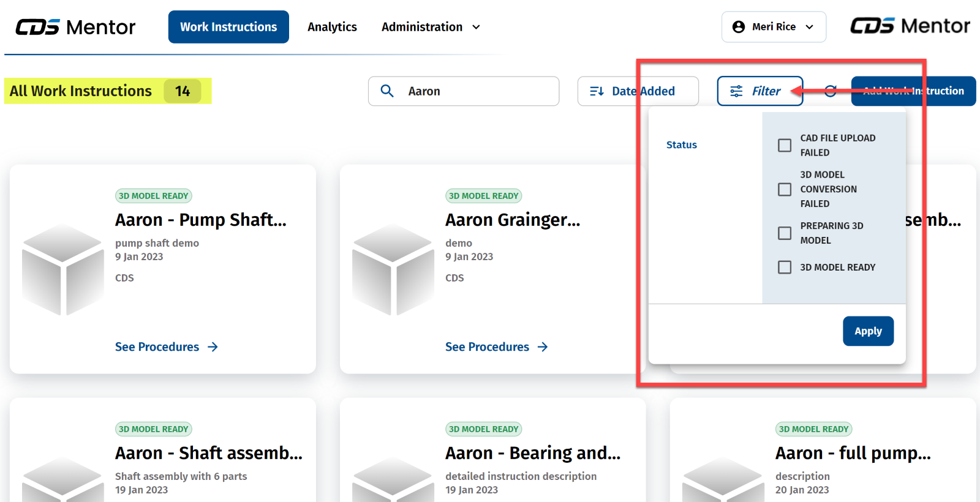The height and width of the screenshot is (502, 980).
Task: Select the Status filter category
Action: tap(682, 144)
